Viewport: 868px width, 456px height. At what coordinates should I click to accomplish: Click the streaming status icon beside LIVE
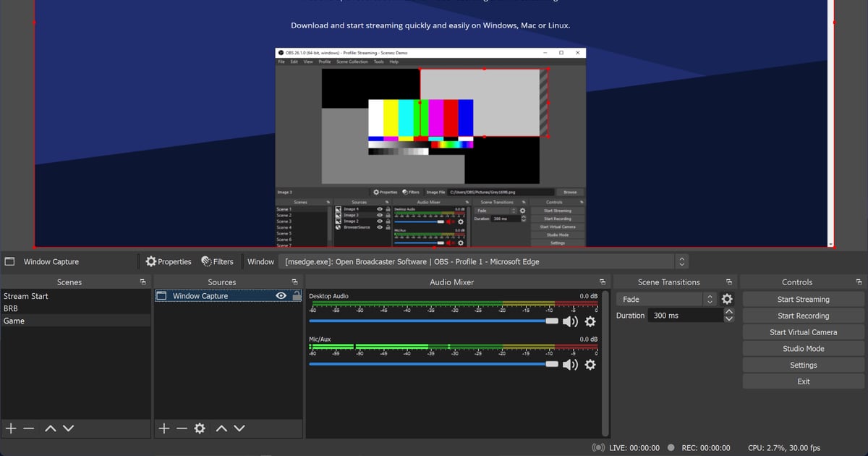point(598,447)
